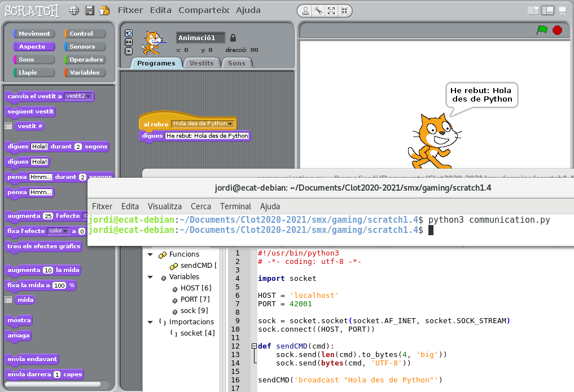
Task: Click the blocks palette horizontal scrollbar
Action: (x=53, y=384)
